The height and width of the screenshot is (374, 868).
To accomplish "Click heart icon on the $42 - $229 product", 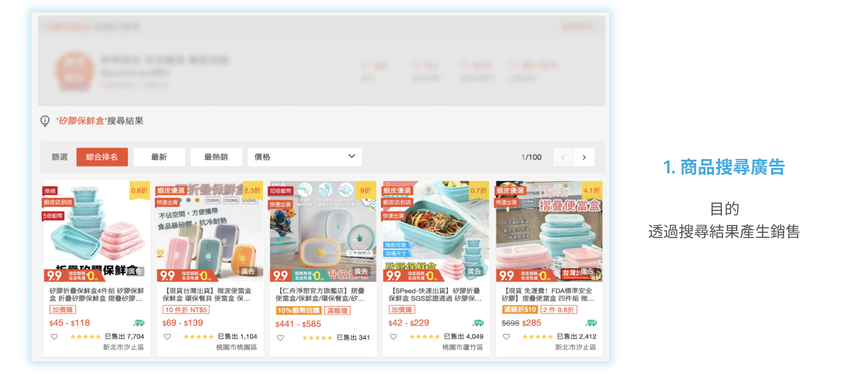I will (x=393, y=337).
